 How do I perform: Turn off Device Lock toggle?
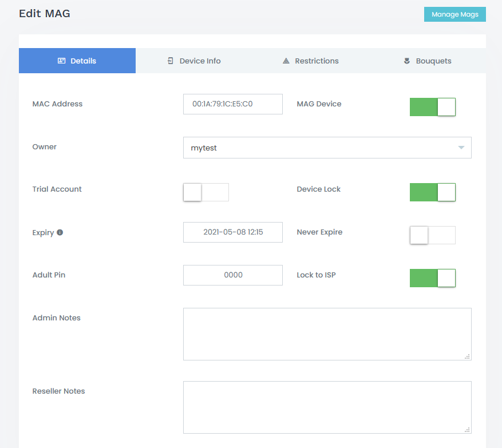[x=432, y=192]
